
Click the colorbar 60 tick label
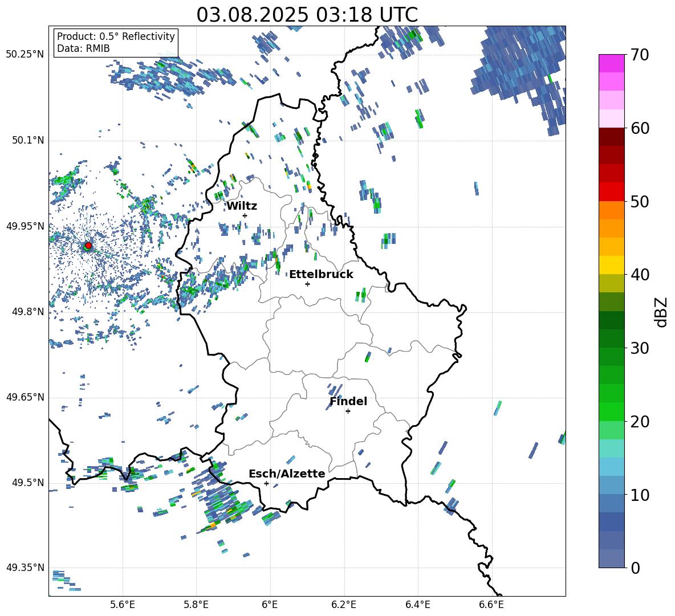[640, 128]
